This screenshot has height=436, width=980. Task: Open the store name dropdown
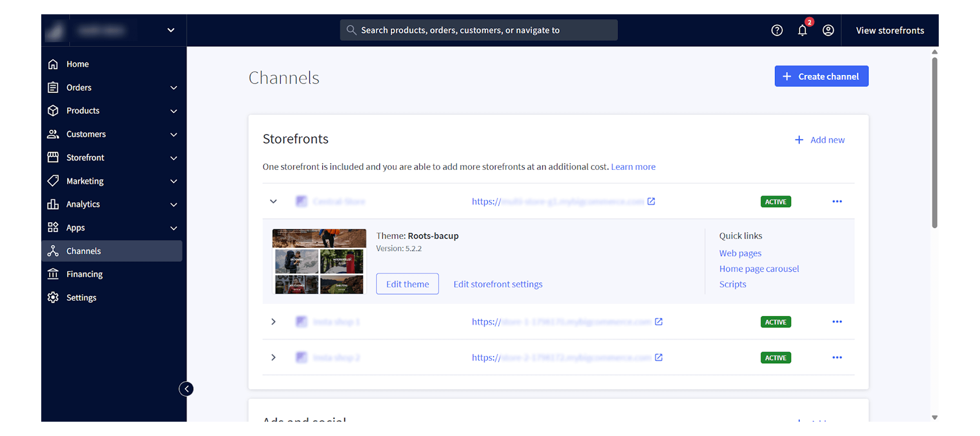pyautogui.click(x=171, y=30)
